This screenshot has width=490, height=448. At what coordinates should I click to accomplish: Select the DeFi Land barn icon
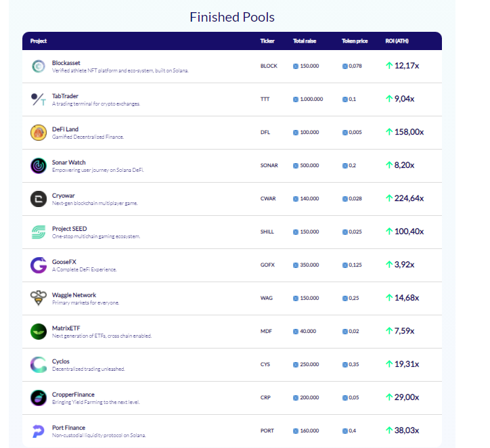39,133
